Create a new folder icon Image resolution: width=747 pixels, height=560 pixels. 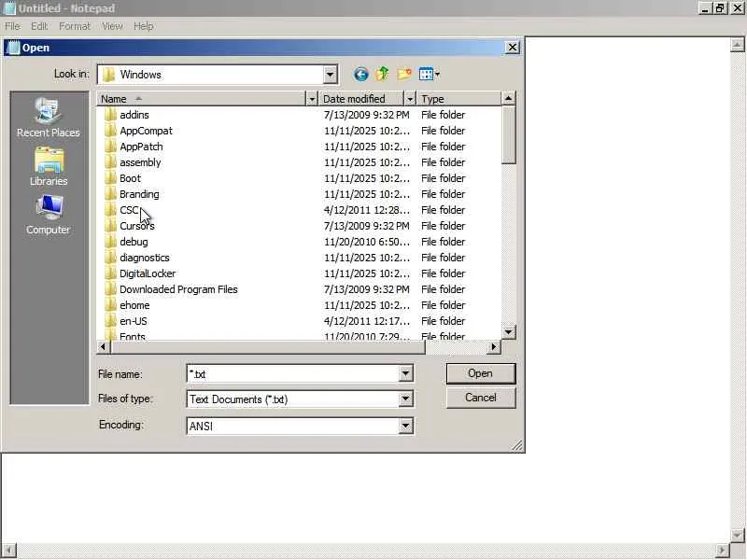point(404,74)
